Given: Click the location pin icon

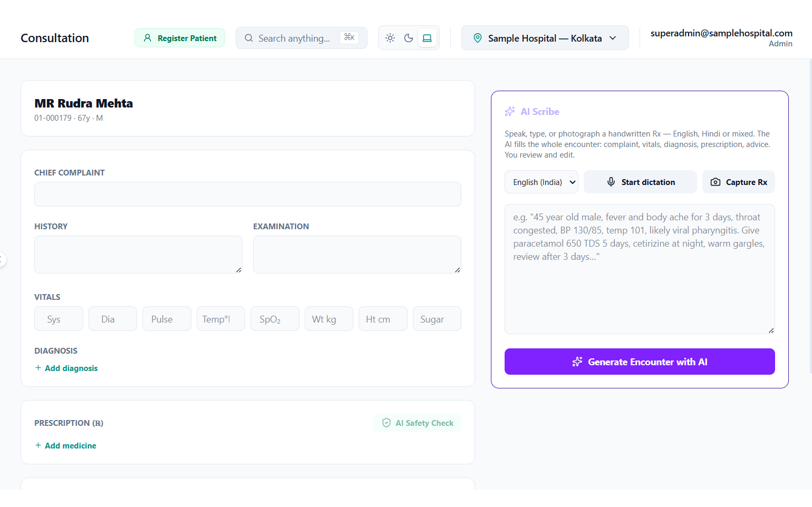Looking at the screenshot, I should (478, 38).
